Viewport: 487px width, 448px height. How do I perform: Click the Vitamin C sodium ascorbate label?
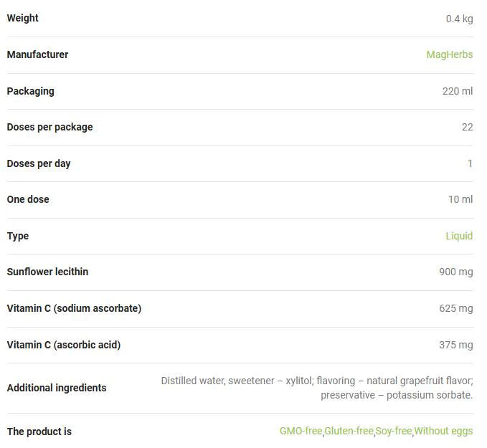74,308
